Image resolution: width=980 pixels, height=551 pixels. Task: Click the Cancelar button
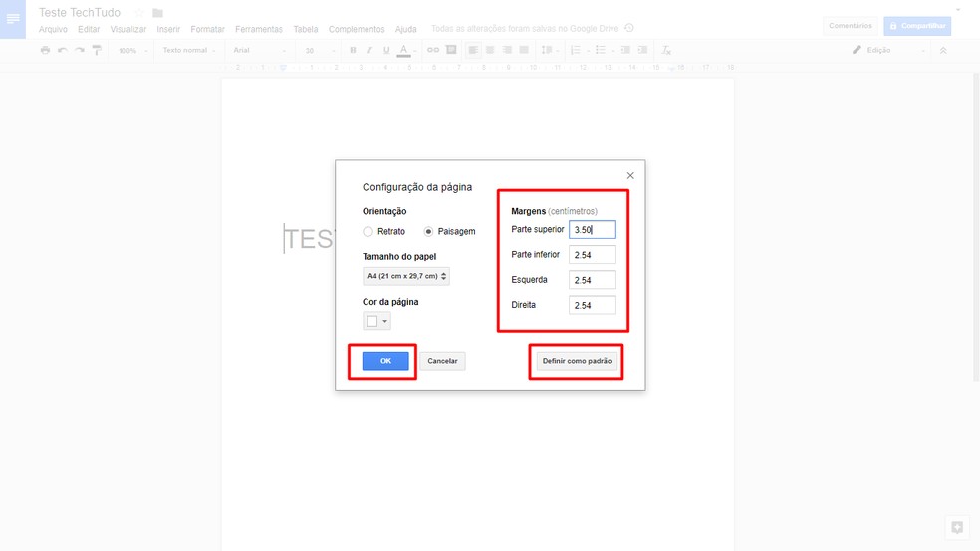pos(442,361)
